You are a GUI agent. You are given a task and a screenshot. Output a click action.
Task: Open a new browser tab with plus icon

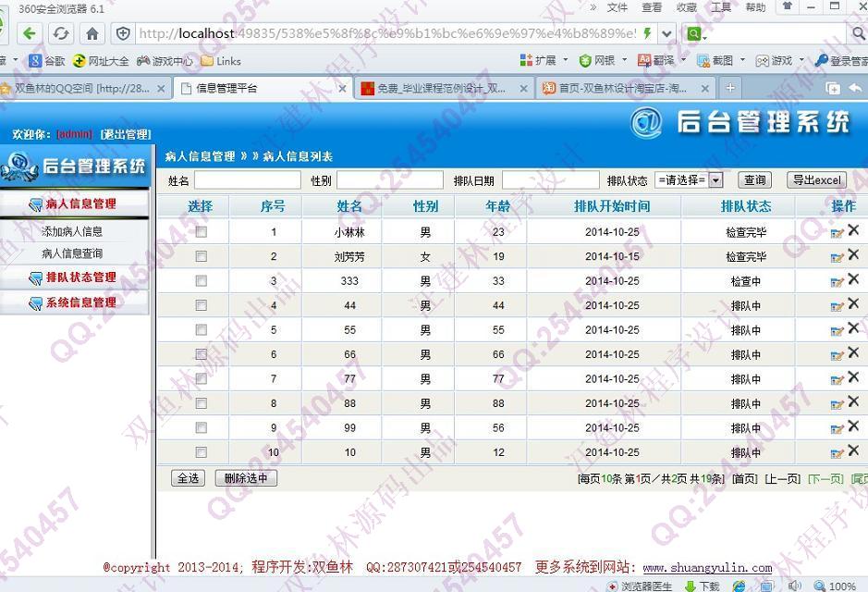click(730, 88)
